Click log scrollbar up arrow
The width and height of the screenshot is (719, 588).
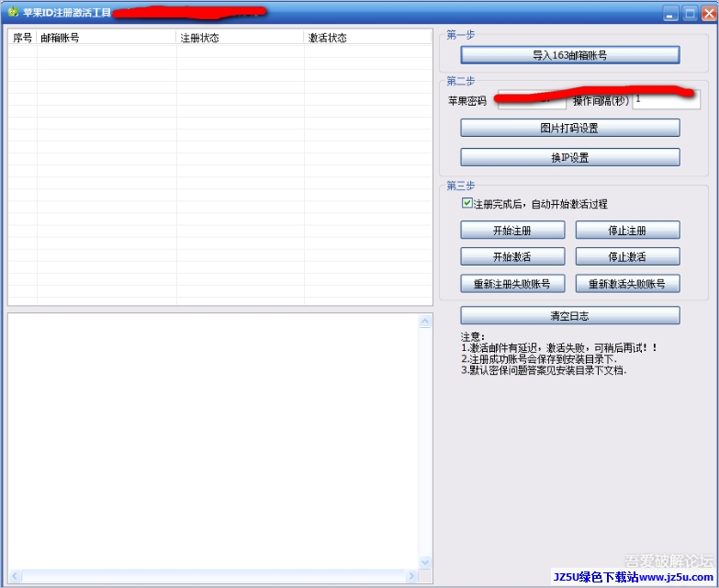point(425,321)
